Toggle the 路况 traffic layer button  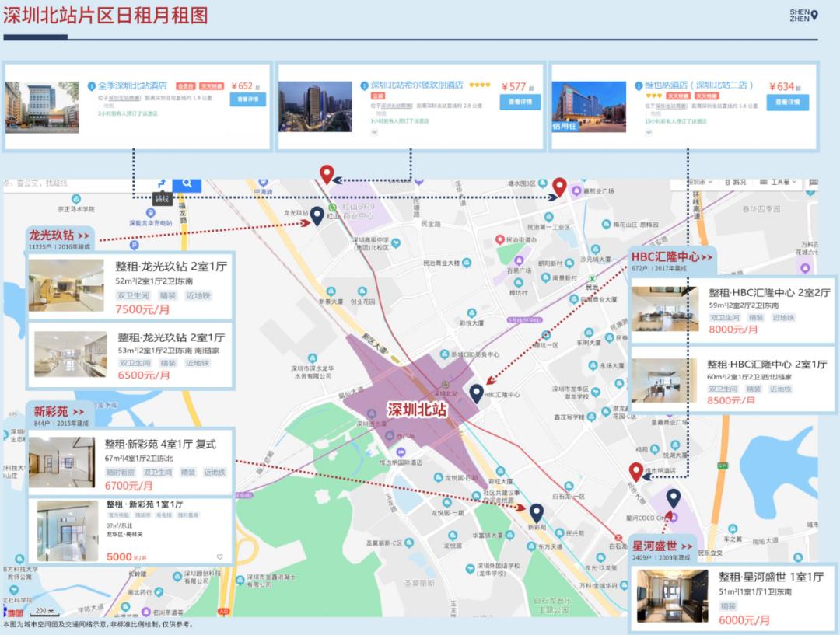[735, 182]
